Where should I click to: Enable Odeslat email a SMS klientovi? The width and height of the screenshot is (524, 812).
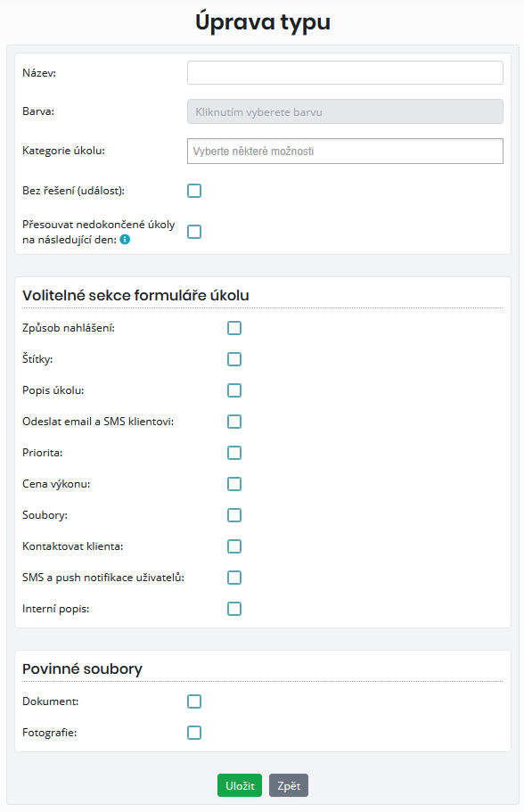tap(234, 422)
